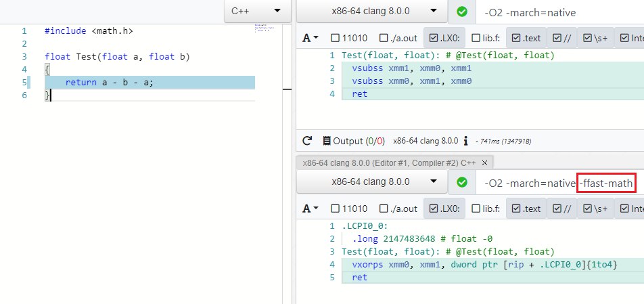644x304 pixels.
Task: Toggle 11010 binary output in bottom pane
Action: (x=349, y=209)
